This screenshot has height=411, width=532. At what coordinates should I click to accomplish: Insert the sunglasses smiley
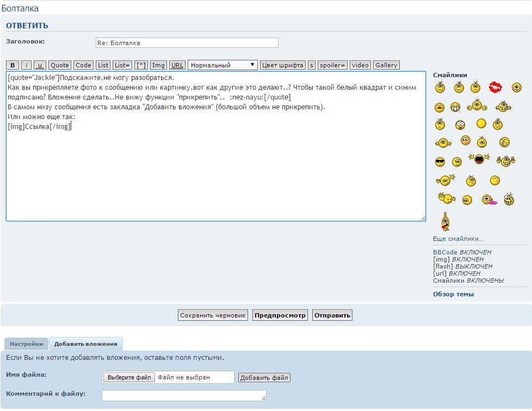(440, 162)
